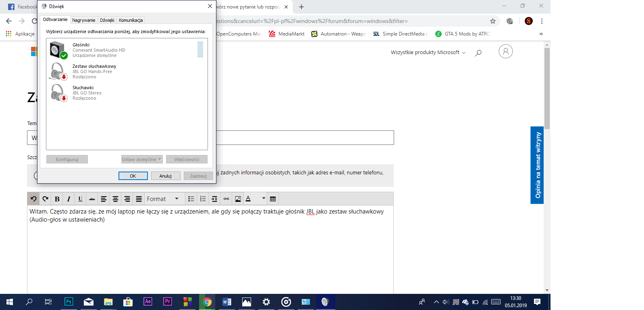Viewport: 644px width, 310px height.
Task: Toggle underline text formatting
Action: pyautogui.click(x=80, y=199)
